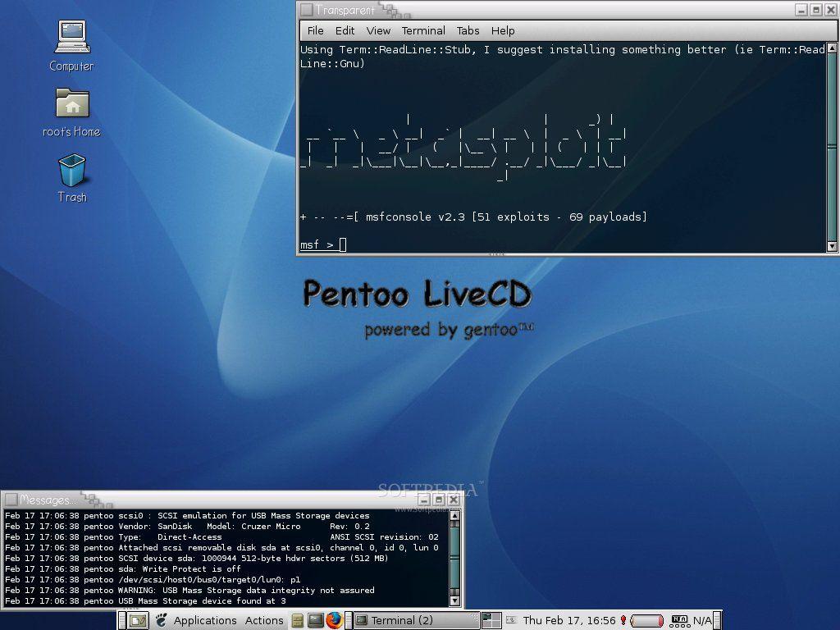The width and height of the screenshot is (840, 630).
Task: Click the GNOME foot icon
Action: tap(161, 620)
